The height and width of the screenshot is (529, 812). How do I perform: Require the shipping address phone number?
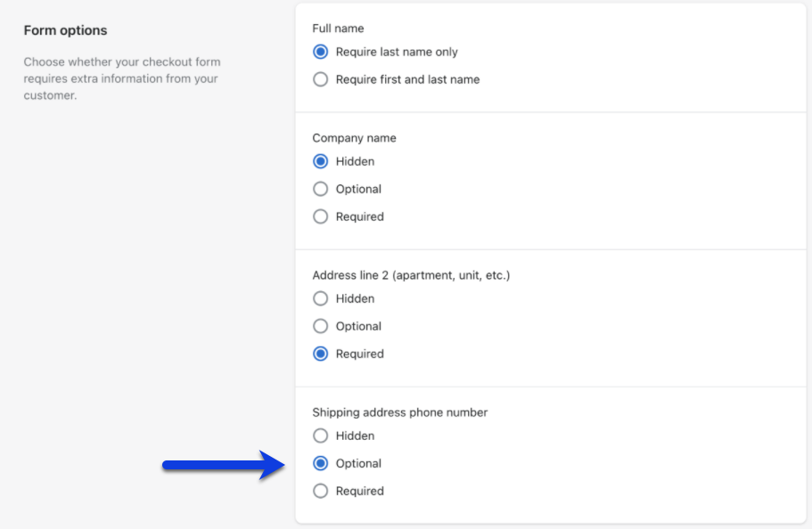(x=321, y=491)
